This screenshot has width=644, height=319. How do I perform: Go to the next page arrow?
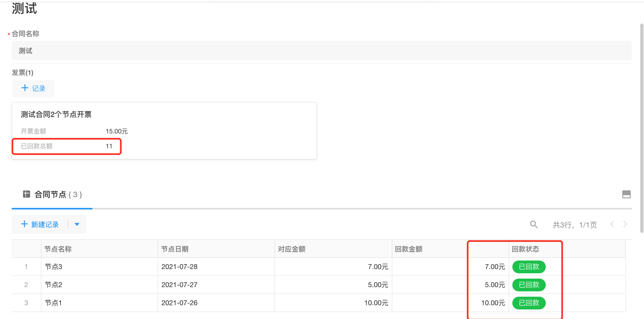pos(625,224)
